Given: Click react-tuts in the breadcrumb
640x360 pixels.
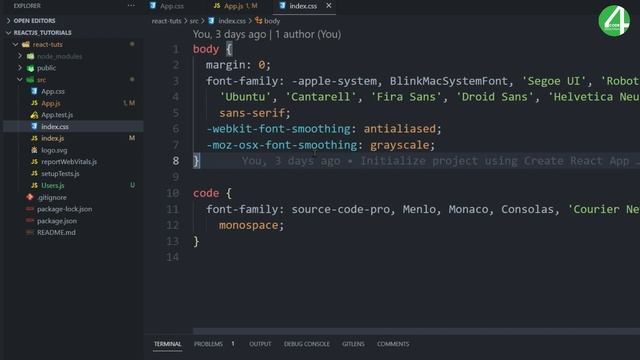Looking at the screenshot, I should (167, 21).
